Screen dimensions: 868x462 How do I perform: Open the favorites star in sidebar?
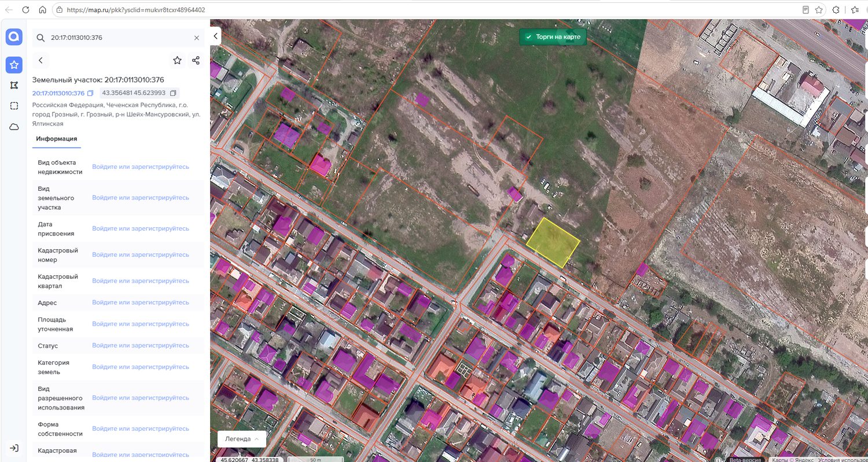point(14,65)
